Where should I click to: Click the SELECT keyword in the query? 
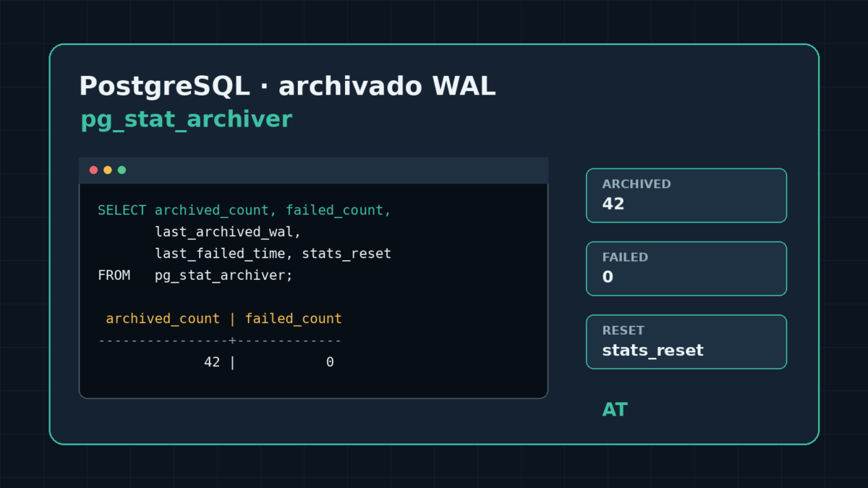pyautogui.click(x=122, y=210)
